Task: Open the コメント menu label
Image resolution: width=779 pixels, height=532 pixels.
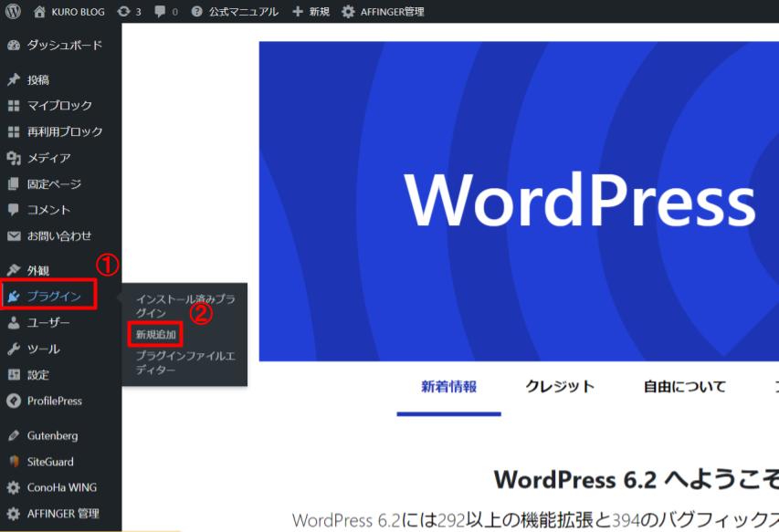Action: [x=48, y=210]
